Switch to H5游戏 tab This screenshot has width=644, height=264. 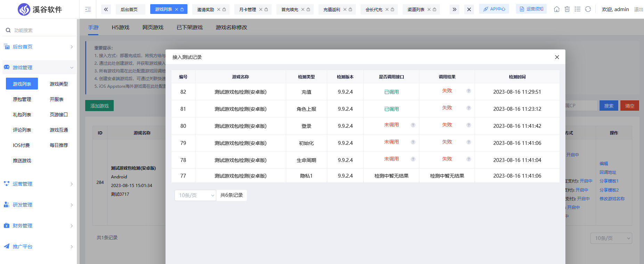pos(121,27)
